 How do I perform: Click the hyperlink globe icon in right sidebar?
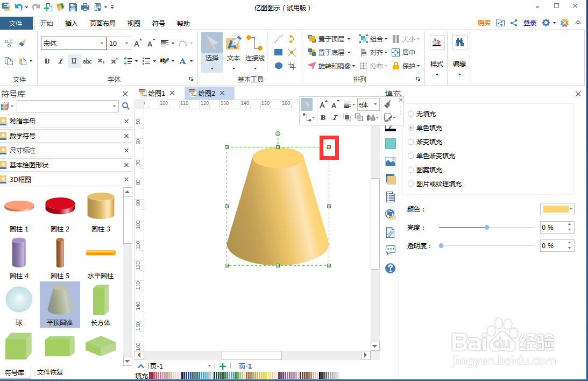pos(390,214)
